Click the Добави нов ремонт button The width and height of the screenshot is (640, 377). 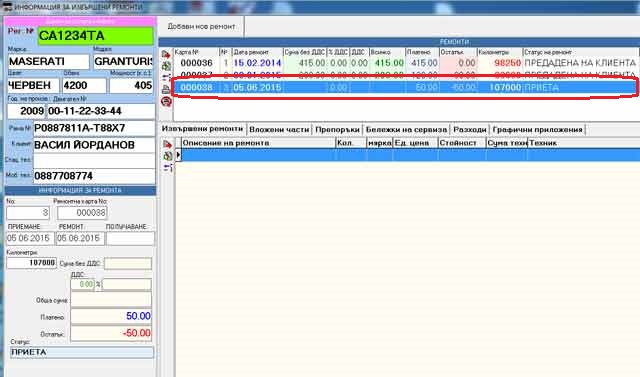(201, 27)
